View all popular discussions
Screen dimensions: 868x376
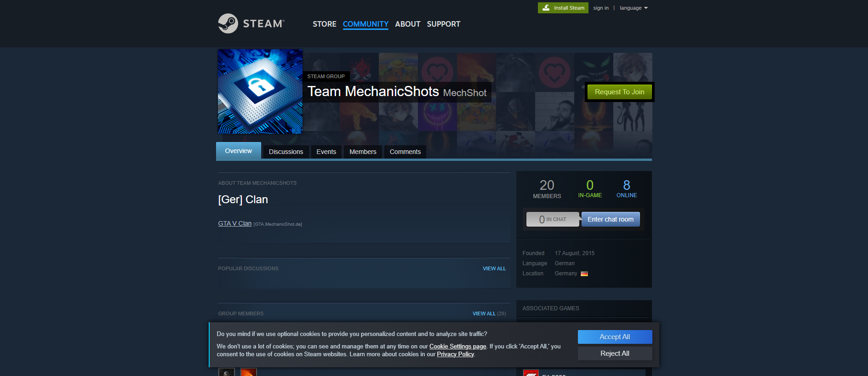click(494, 268)
